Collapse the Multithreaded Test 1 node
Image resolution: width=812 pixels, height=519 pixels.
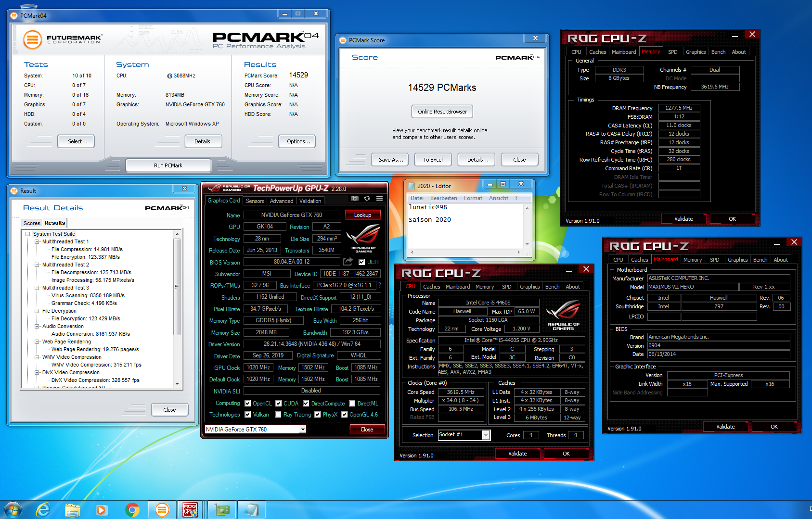pyautogui.click(x=37, y=242)
